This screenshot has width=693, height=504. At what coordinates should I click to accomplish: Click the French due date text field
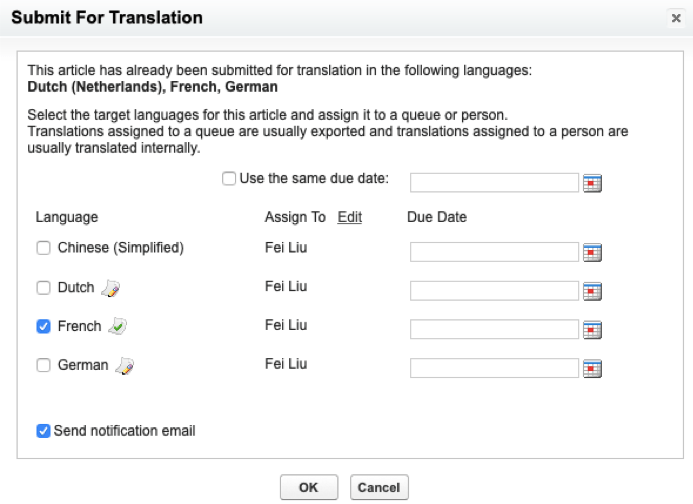point(494,330)
